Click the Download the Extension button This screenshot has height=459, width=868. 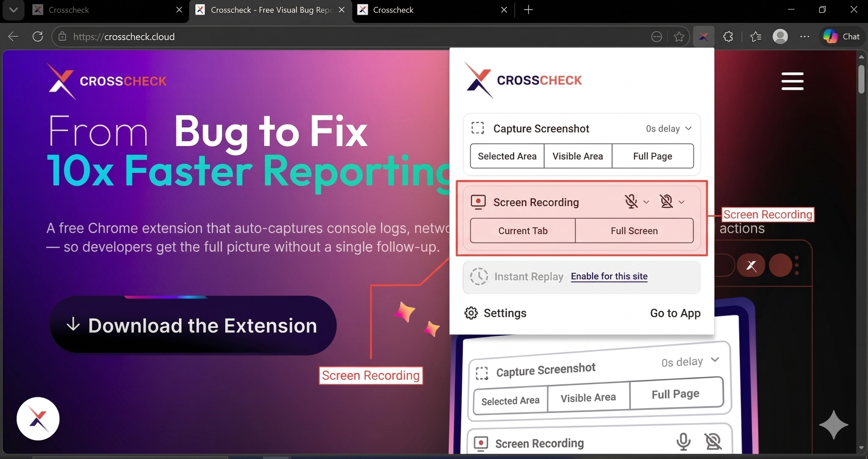coord(193,325)
